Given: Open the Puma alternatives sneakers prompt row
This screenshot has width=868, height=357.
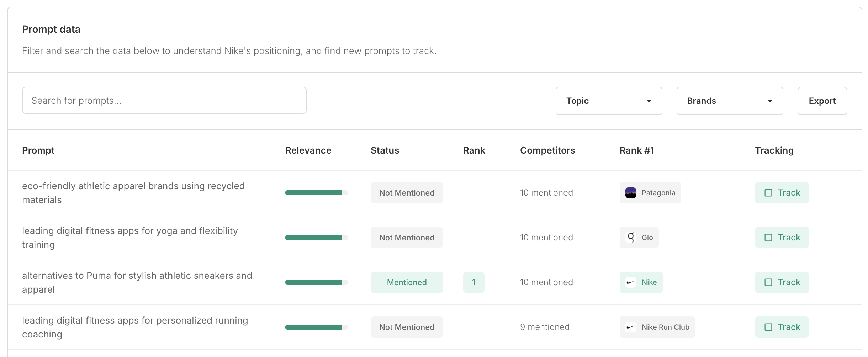Looking at the screenshot, I should (137, 282).
